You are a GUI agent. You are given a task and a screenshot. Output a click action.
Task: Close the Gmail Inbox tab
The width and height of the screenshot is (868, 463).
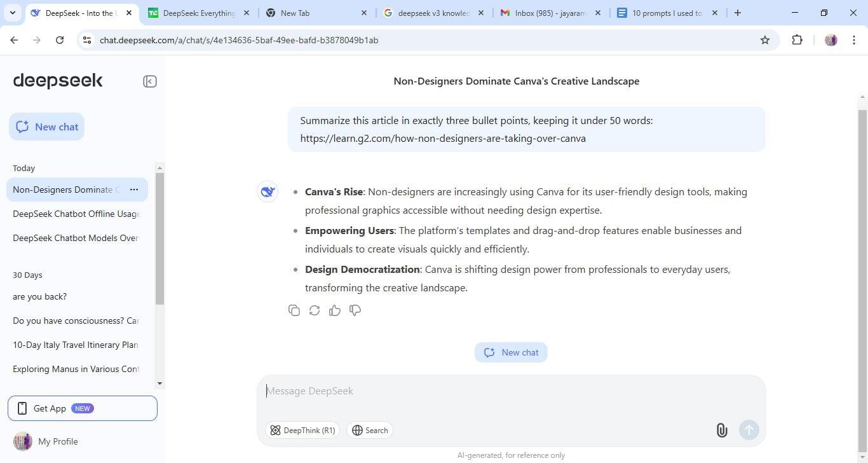[x=598, y=13]
